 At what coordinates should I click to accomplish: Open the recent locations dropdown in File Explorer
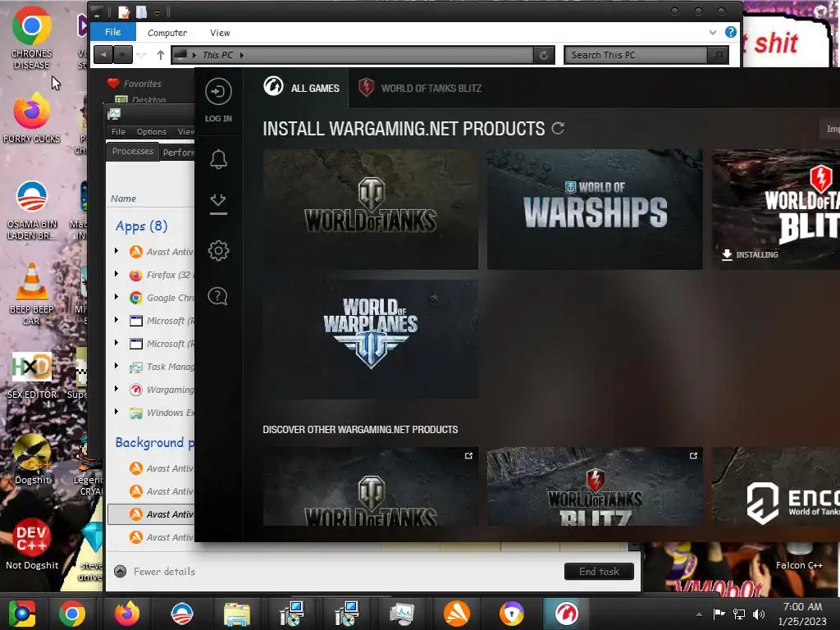click(141, 55)
